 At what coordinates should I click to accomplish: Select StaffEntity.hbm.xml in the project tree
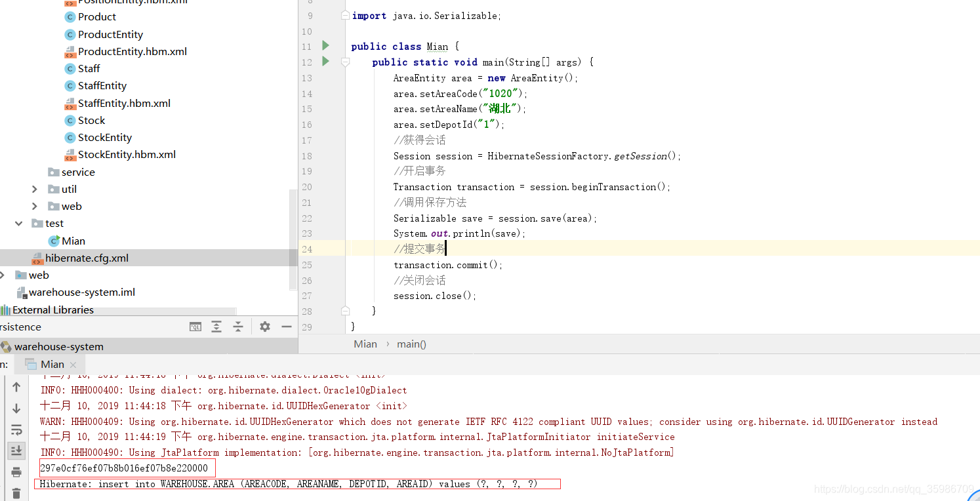pos(124,103)
